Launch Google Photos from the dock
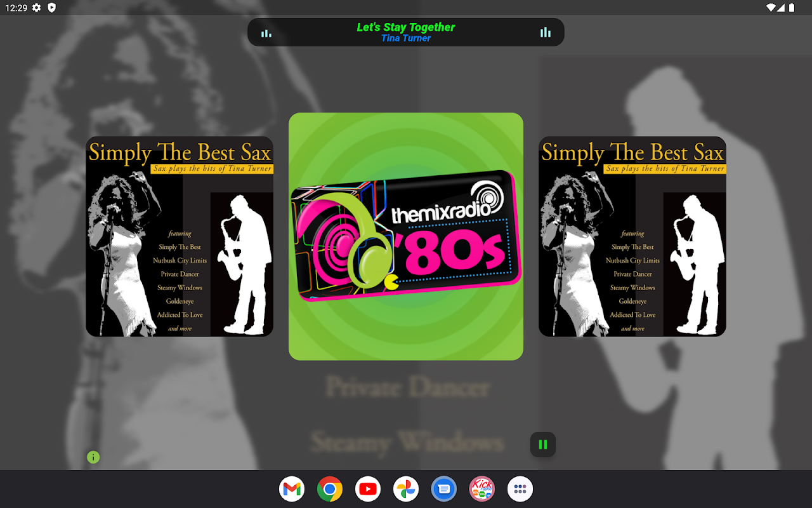The height and width of the screenshot is (508, 812). click(406, 489)
